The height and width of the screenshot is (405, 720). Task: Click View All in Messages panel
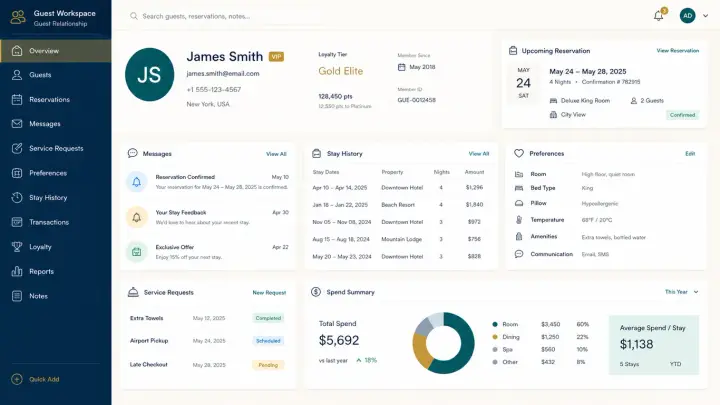pos(276,154)
